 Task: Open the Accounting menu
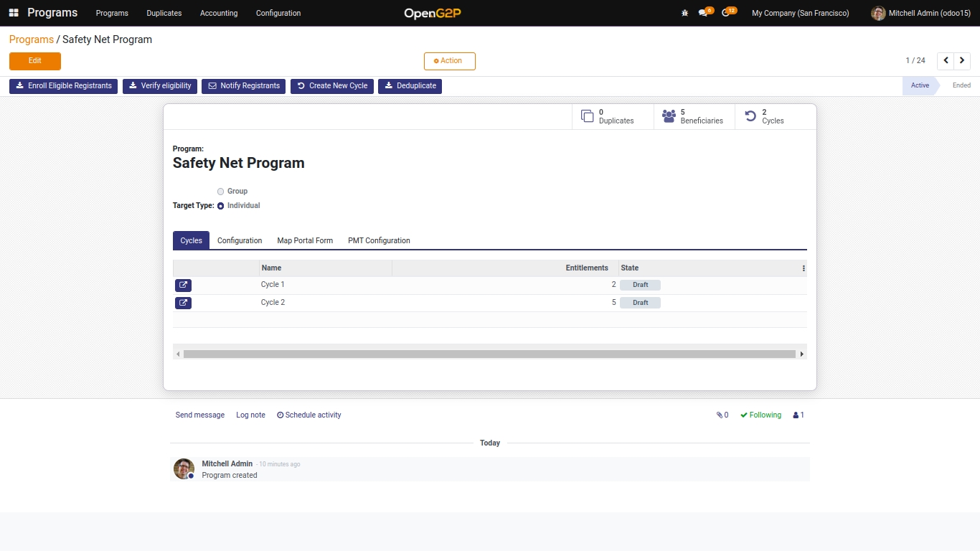coord(219,13)
